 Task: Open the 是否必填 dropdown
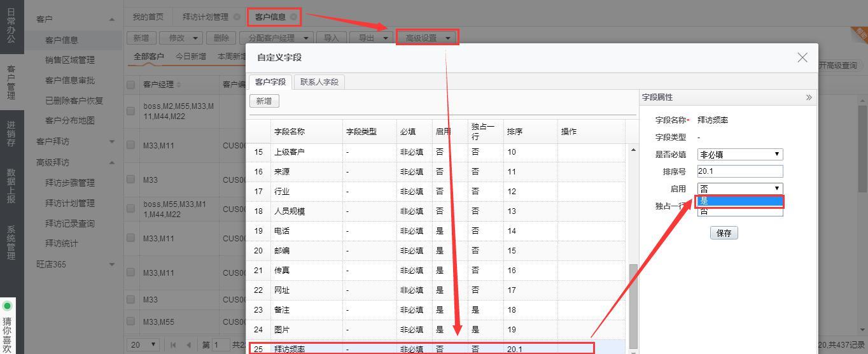(739, 154)
